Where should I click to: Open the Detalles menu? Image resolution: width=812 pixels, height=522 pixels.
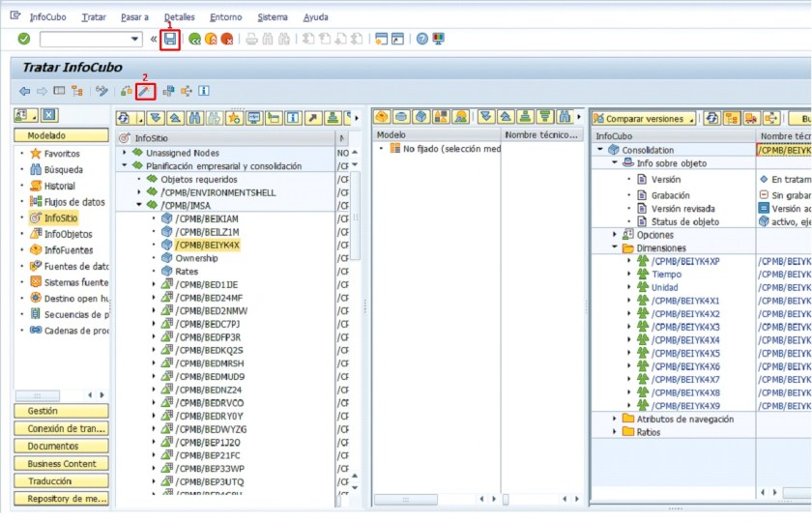pos(179,17)
